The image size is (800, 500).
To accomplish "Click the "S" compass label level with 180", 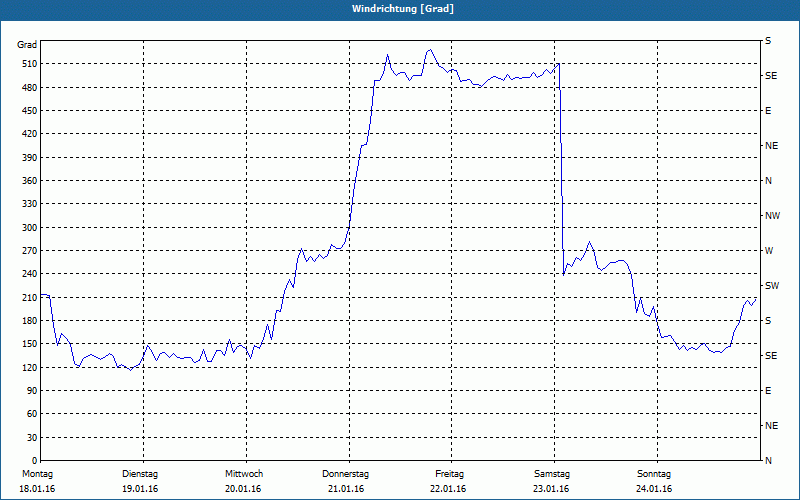I will click(768, 321).
